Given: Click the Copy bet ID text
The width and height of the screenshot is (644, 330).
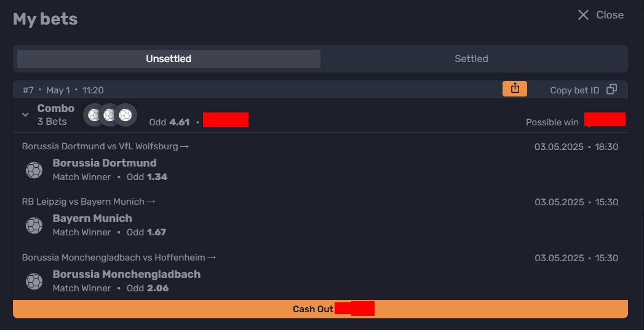Looking at the screenshot, I should (574, 90).
